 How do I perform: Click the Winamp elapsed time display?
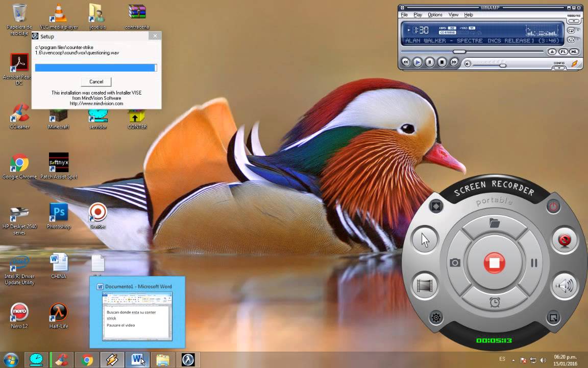point(421,30)
